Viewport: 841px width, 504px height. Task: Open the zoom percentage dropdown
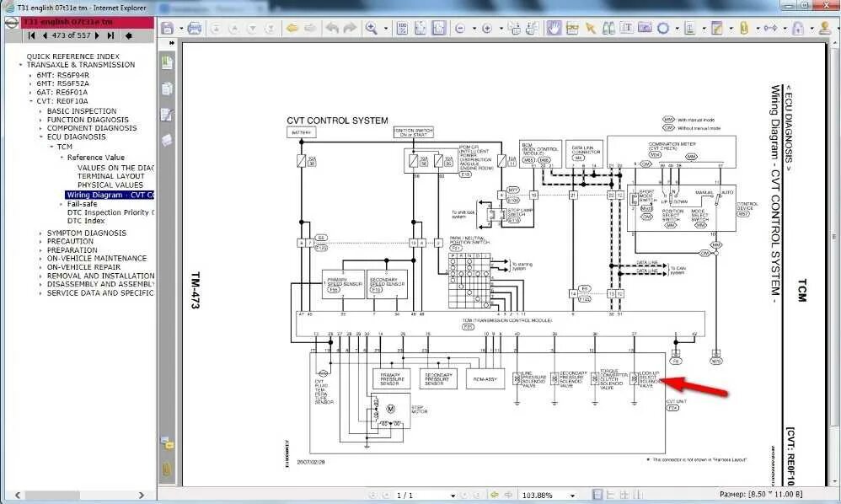pyautogui.click(x=575, y=496)
